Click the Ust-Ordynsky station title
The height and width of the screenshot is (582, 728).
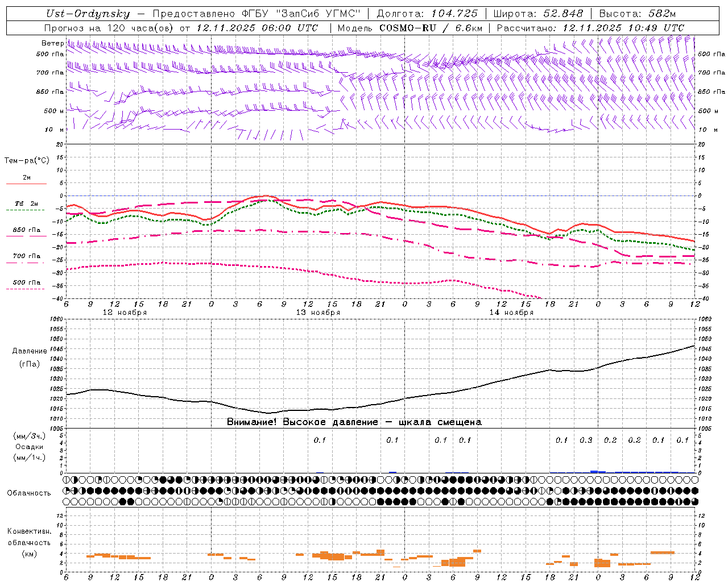tap(88, 14)
